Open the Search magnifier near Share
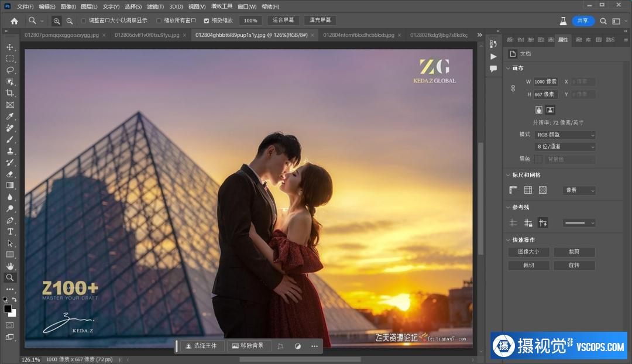This screenshot has width=632, height=364. coord(603,21)
